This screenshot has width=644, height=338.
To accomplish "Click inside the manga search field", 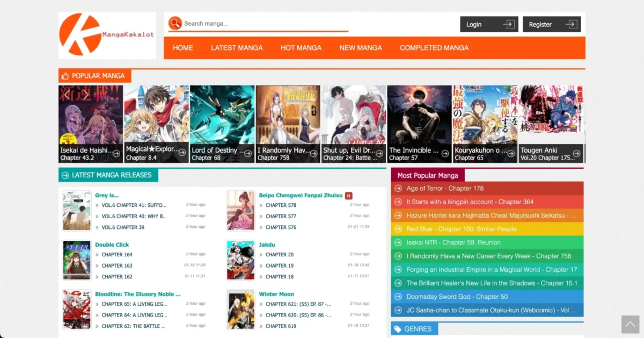I will pos(258,24).
